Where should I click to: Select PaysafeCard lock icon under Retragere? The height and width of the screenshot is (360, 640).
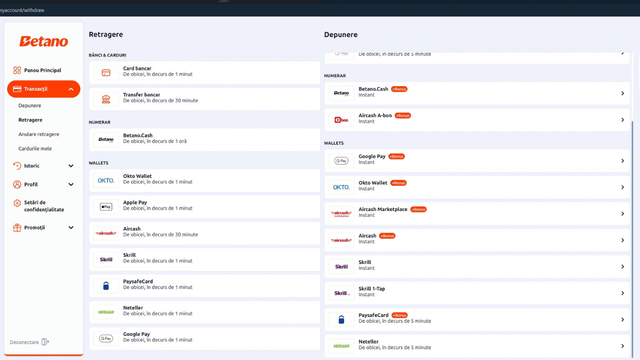(106, 286)
